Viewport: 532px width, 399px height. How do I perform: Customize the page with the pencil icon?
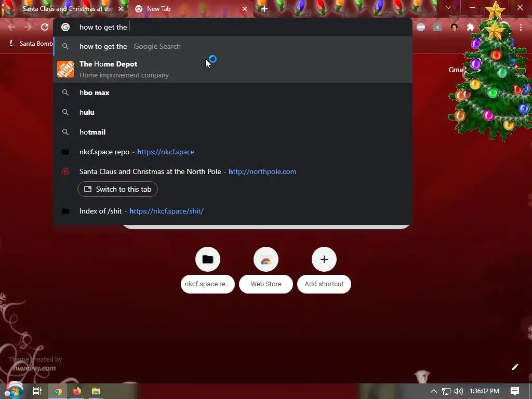click(x=515, y=367)
